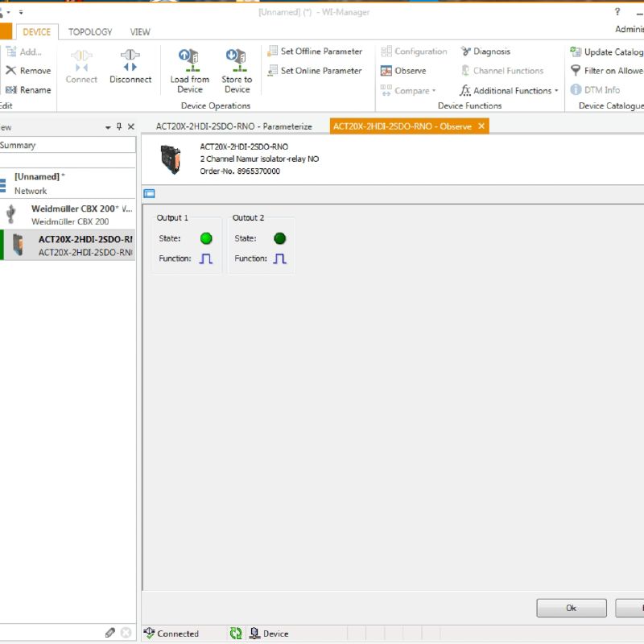This screenshot has height=644, width=644.
Task: Click the Output 2 state indicator
Action: 279,238
